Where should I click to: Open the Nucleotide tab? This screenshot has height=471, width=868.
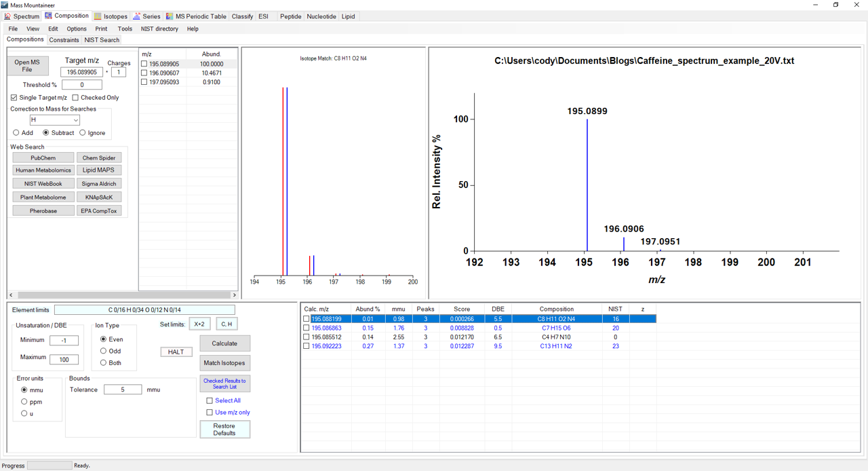tap(321, 16)
